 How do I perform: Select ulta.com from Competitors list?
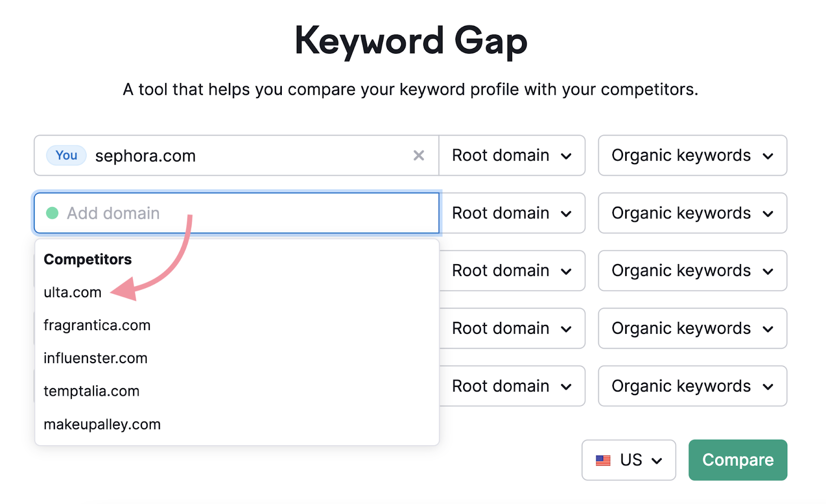[x=73, y=292]
